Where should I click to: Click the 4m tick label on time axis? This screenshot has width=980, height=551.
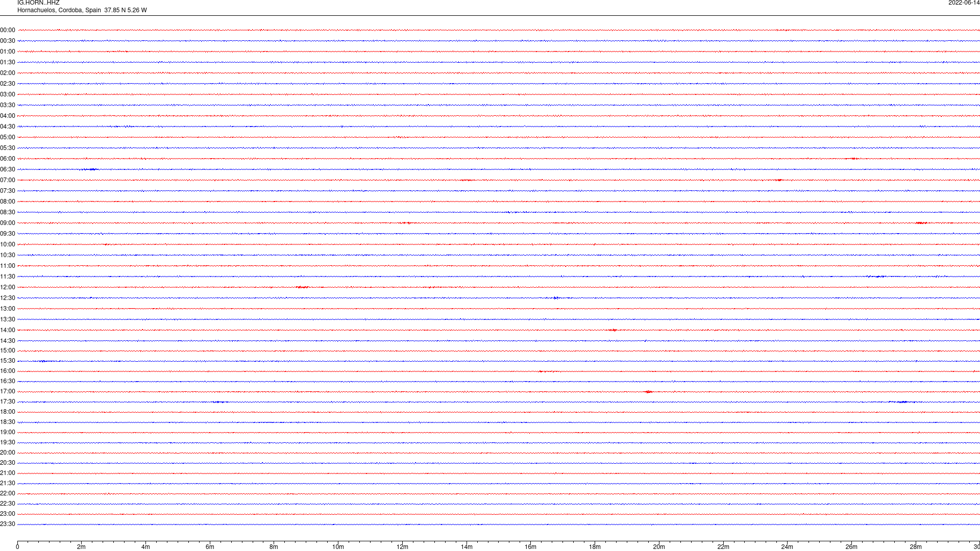(x=145, y=547)
